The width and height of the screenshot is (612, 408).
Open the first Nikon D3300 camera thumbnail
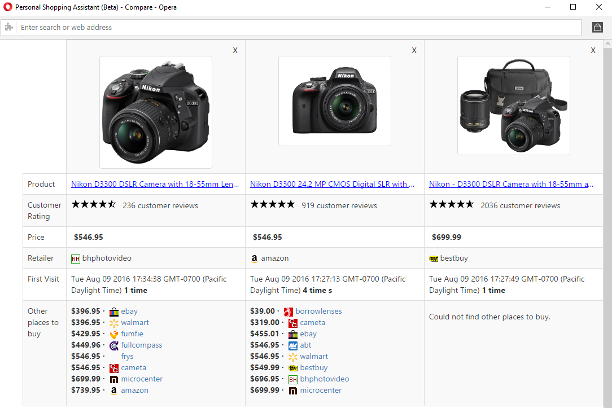(156, 112)
